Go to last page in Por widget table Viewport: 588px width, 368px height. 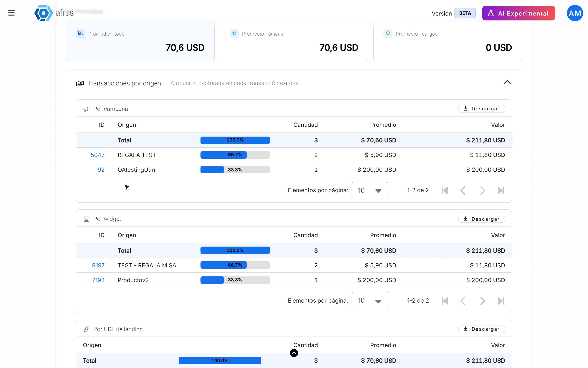[501, 301]
